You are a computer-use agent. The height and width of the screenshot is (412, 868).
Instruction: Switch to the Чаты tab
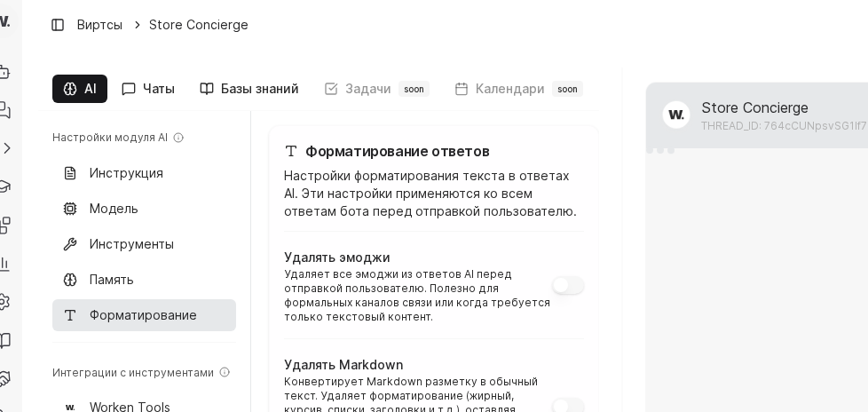pyautogui.click(x=148, y=89)
